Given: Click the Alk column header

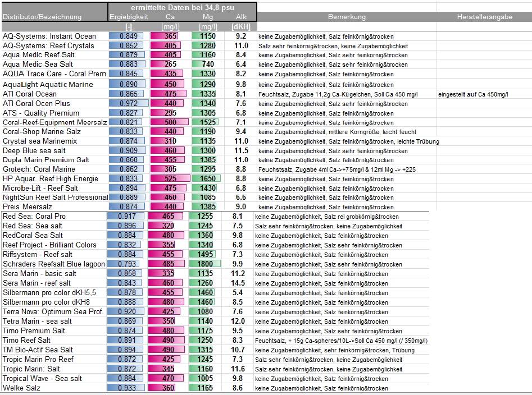Looking at the screenshot, I should [242, 17].
